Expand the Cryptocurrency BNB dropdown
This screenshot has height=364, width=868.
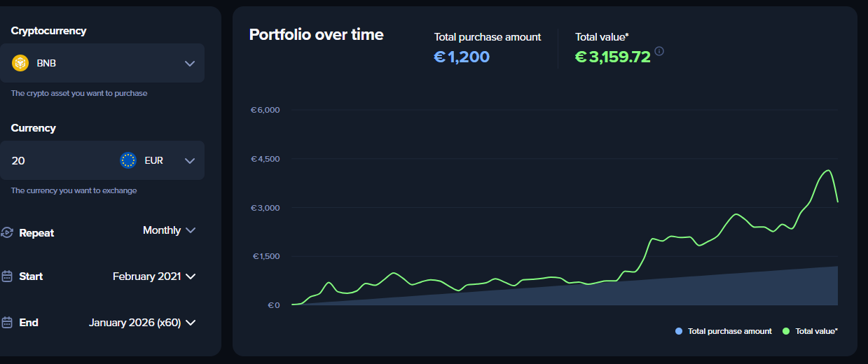189,63
